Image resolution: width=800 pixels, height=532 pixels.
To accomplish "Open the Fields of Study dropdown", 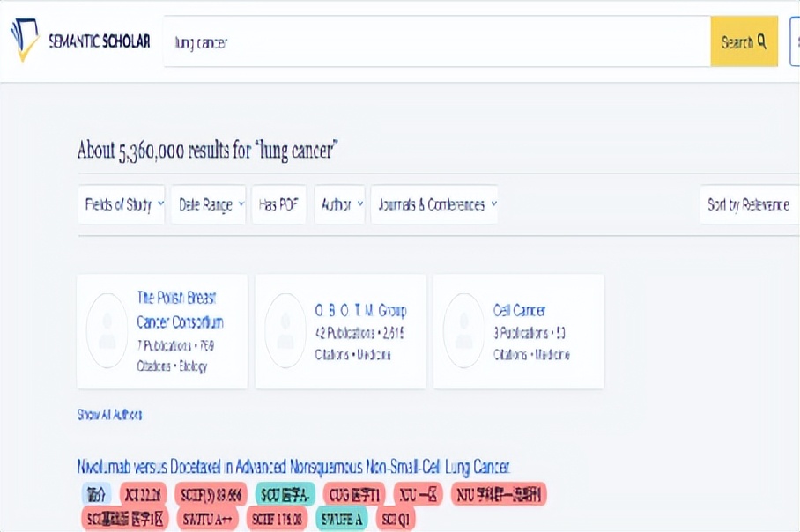I will [122, 204].
